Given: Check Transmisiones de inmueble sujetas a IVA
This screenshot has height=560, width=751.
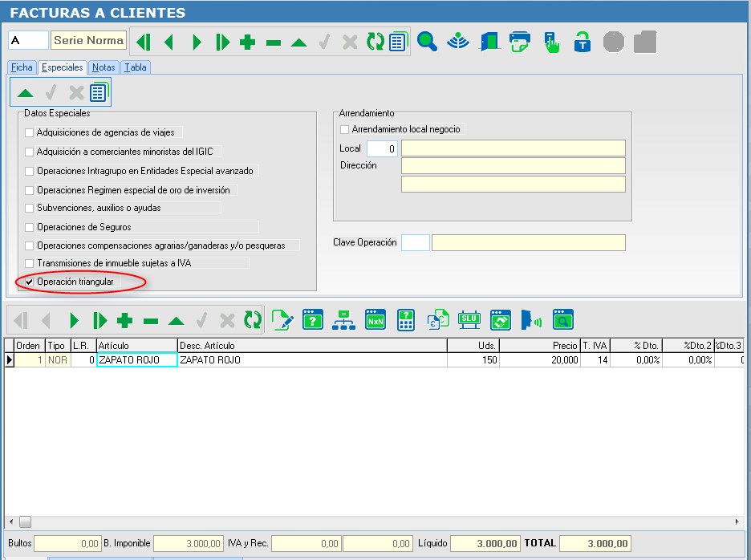Looking at the screenshot, I should (29, 263).
